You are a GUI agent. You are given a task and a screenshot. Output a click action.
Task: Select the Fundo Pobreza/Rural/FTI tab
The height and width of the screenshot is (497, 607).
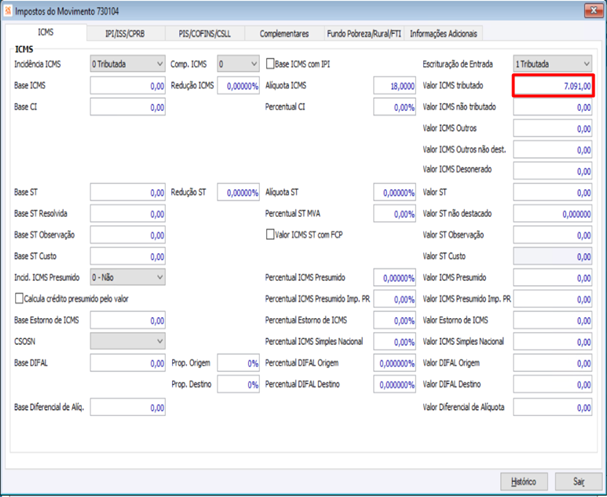click(364, 34)
